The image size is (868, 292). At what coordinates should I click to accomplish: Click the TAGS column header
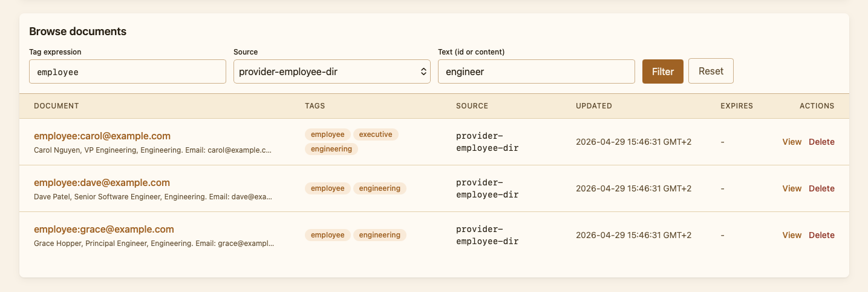click(315, 106)
